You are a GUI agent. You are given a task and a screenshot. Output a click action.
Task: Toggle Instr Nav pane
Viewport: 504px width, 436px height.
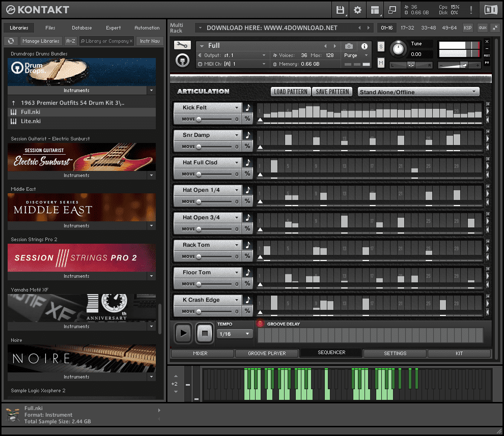(x=150, y=41)
